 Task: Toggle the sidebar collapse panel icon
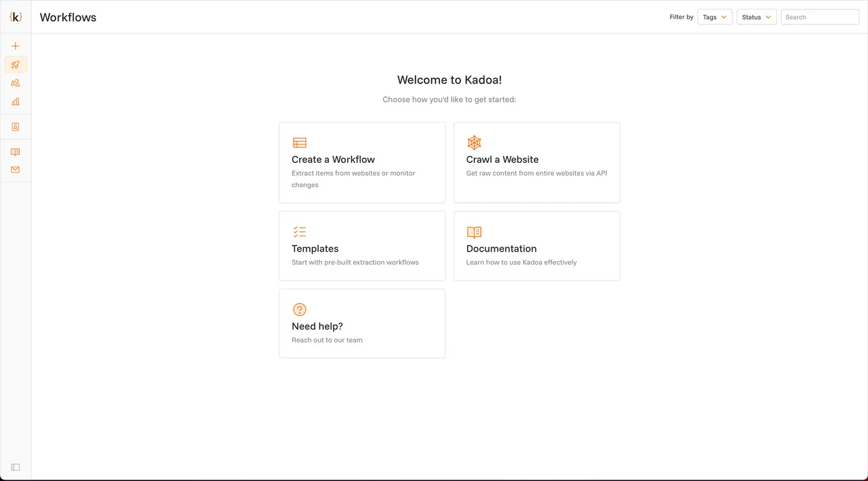(16, 467)
